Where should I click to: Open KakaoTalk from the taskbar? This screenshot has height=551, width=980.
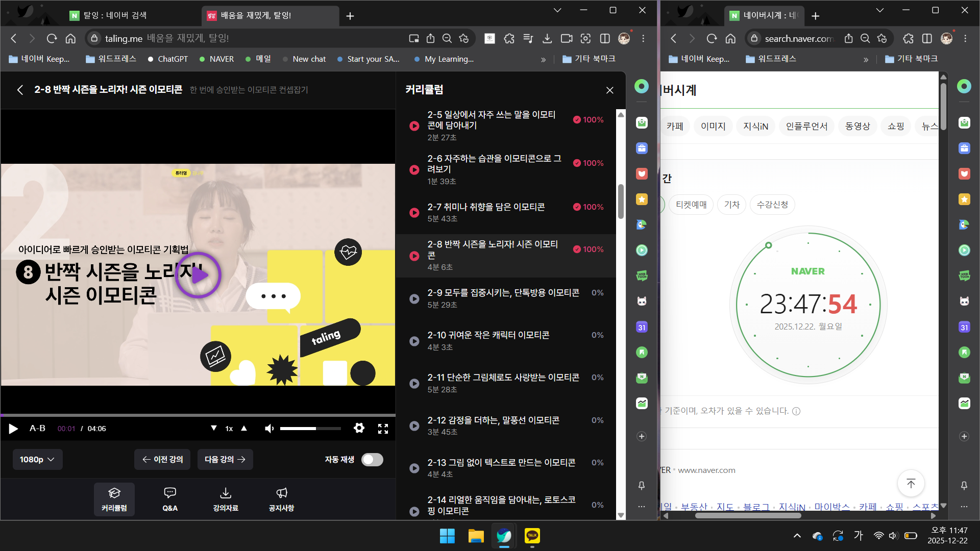pos(532,536)
